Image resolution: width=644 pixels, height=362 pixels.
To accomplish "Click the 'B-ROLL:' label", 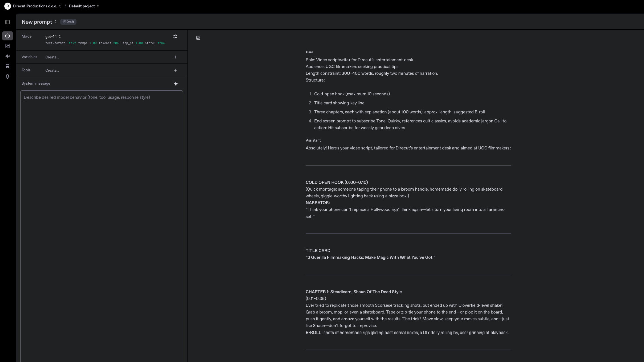I will [314, 333].
